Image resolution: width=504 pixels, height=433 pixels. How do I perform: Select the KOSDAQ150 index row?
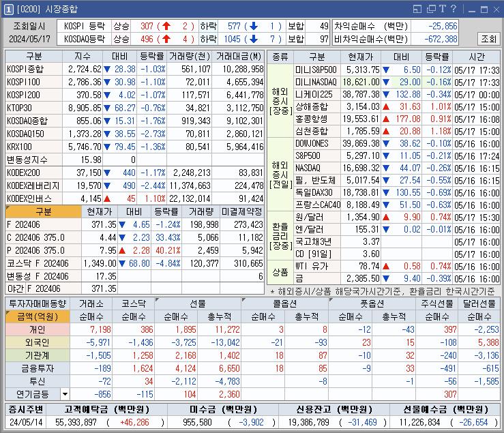134,134
